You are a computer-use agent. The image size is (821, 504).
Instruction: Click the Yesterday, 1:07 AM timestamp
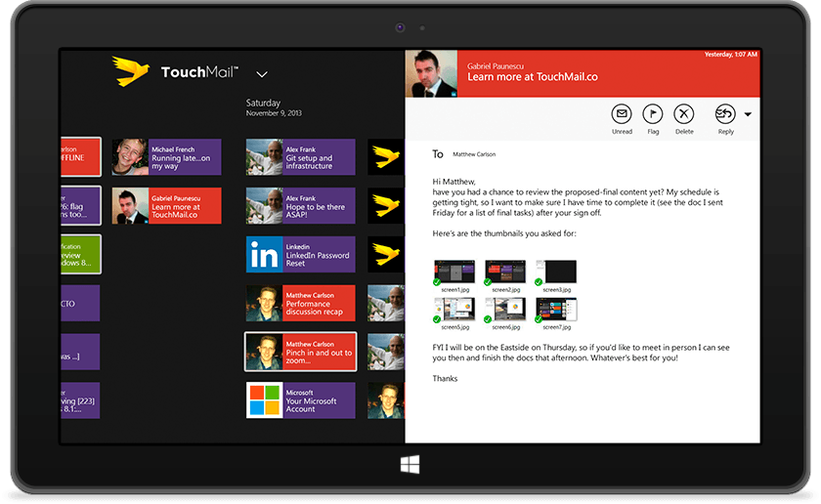click(730, 55)
